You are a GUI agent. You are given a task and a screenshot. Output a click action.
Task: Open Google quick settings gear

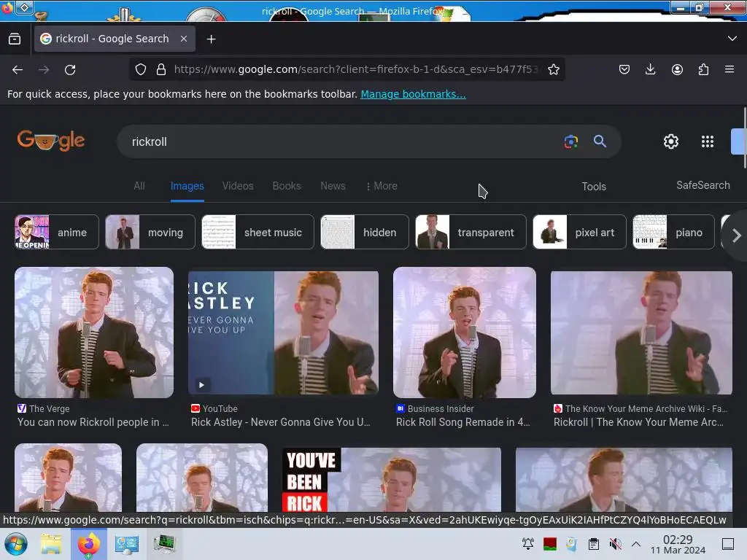coord(671,141)
